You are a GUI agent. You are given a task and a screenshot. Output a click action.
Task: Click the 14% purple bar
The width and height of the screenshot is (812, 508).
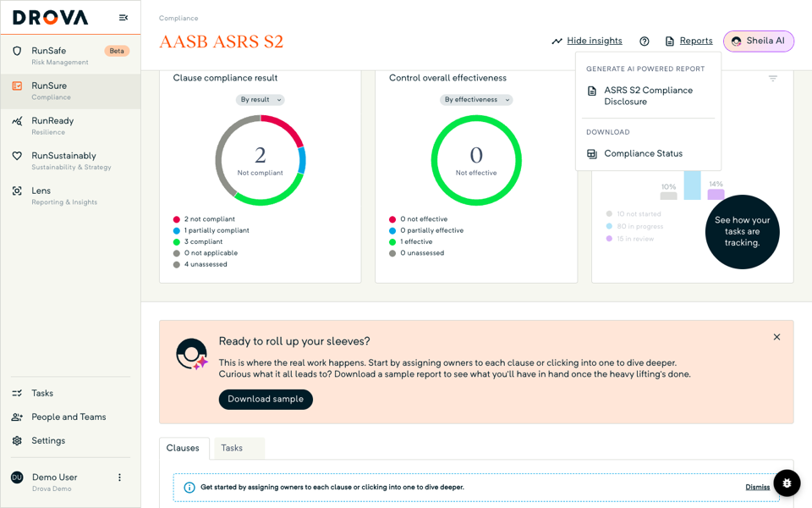point(716,195)
